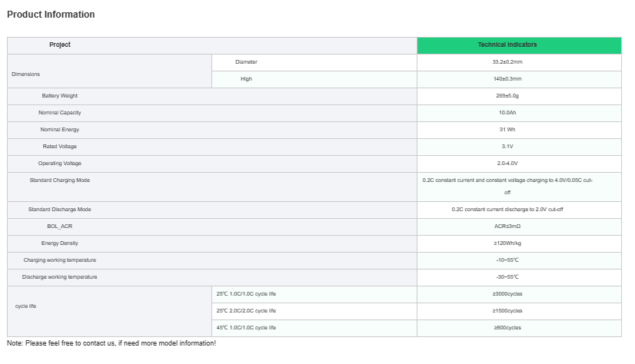Image resolution: width=635 pixels, height=364 pixels.
Task: Click the contact us note below the table
Action: click(x=111, y=343)
